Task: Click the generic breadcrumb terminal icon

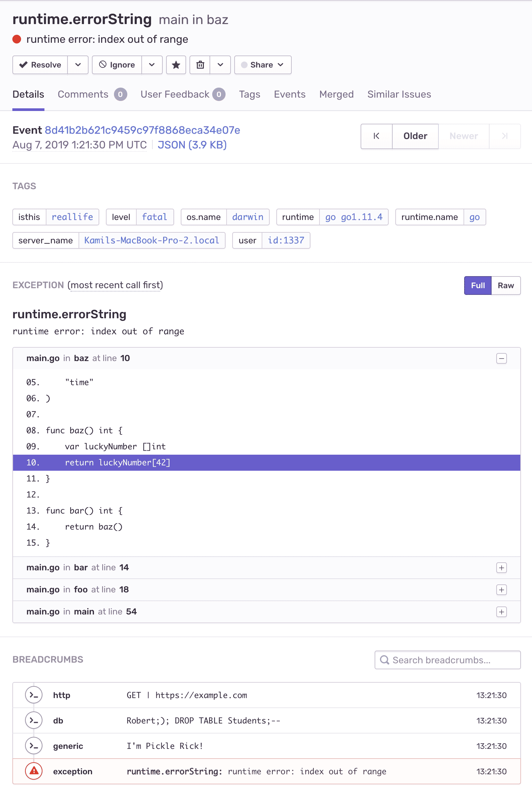Action: click(34, 746)
